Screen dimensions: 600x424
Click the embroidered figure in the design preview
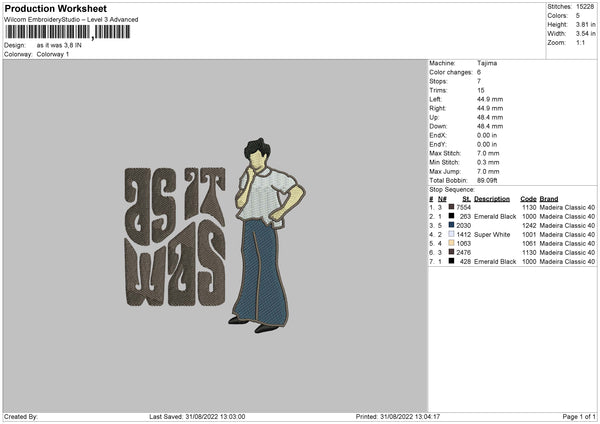click(266, 235)
